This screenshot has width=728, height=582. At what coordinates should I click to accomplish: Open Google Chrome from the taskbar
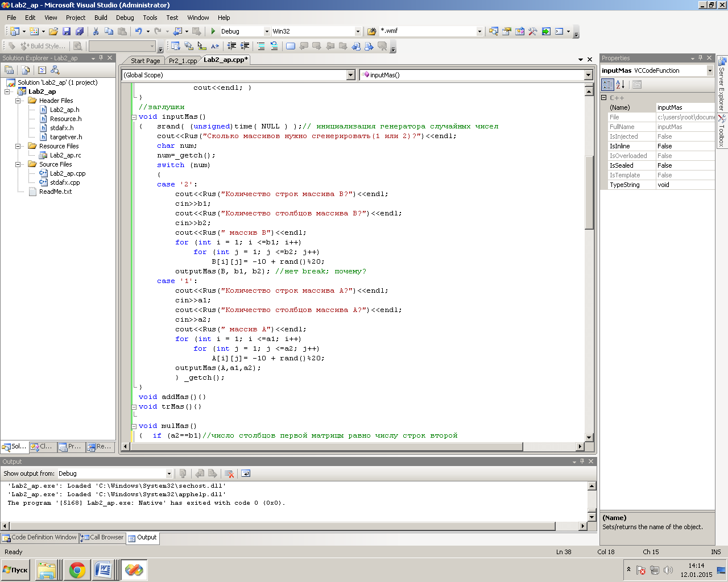pyautogui.click(x=77, y=570)
